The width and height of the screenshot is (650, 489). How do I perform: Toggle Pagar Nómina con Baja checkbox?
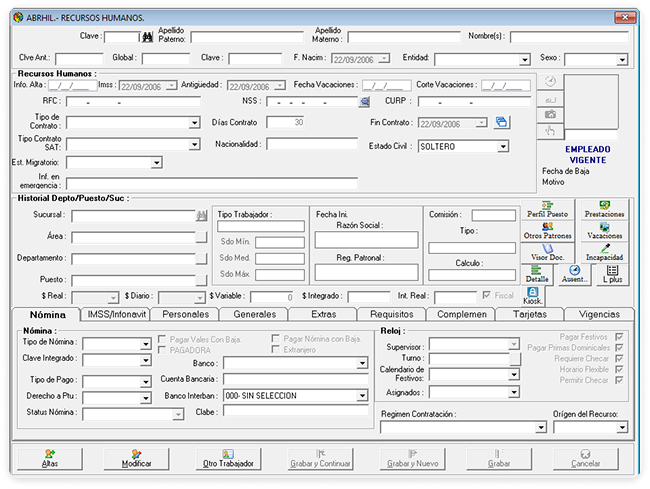point(276,340)
